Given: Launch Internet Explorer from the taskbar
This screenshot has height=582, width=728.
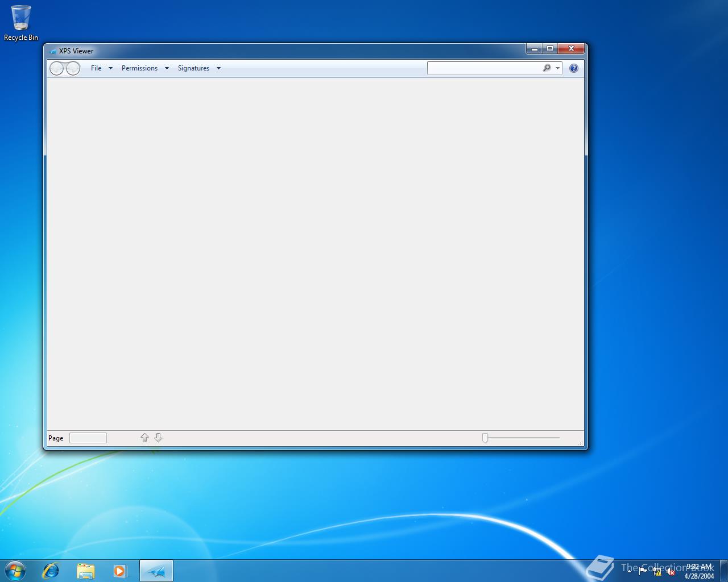Looking at the screenshot, I should (51, 571).
